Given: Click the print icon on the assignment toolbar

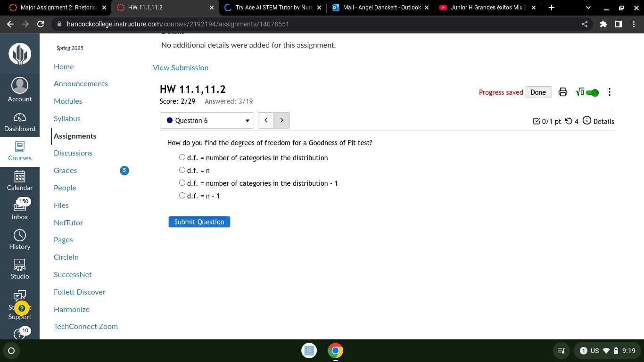Looking at the screenshot, I should [x=563, y=92].
